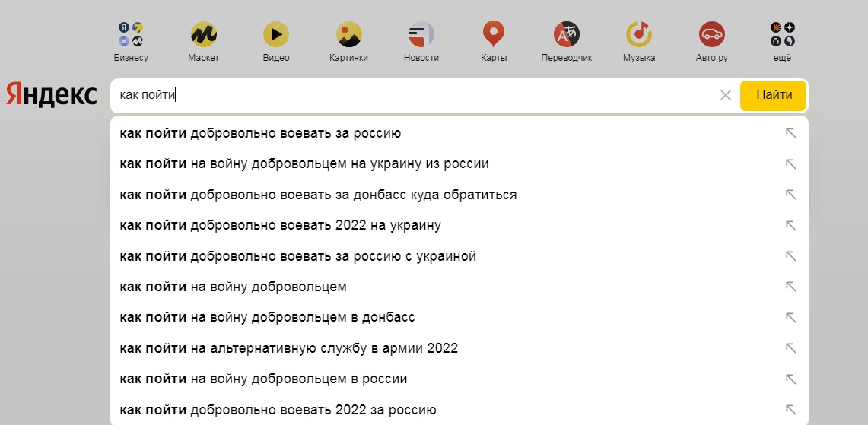Select suggestion ending 'на войну добровольцем'
Screen dimensions: 868x425
[459, 287]
